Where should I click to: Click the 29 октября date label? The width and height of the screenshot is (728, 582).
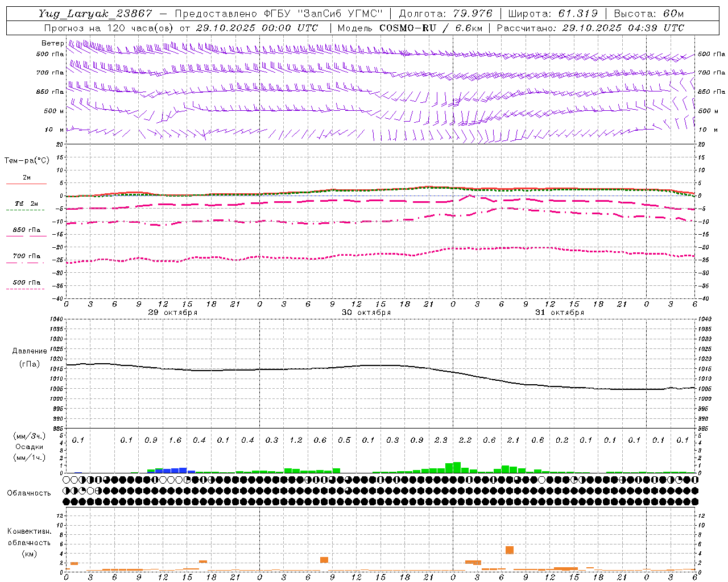coord(173,313)
